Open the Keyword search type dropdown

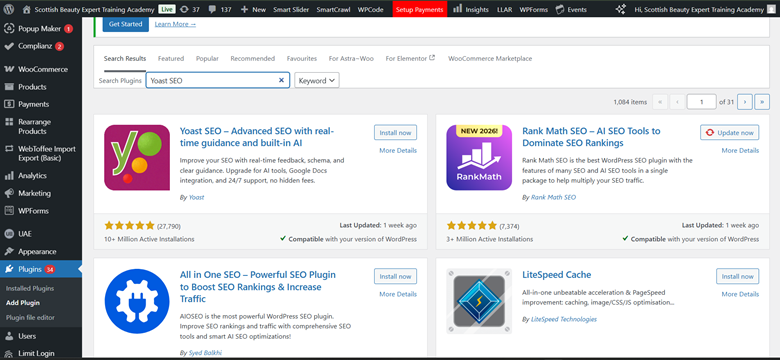pyautogui.click(x=317, y=81)
